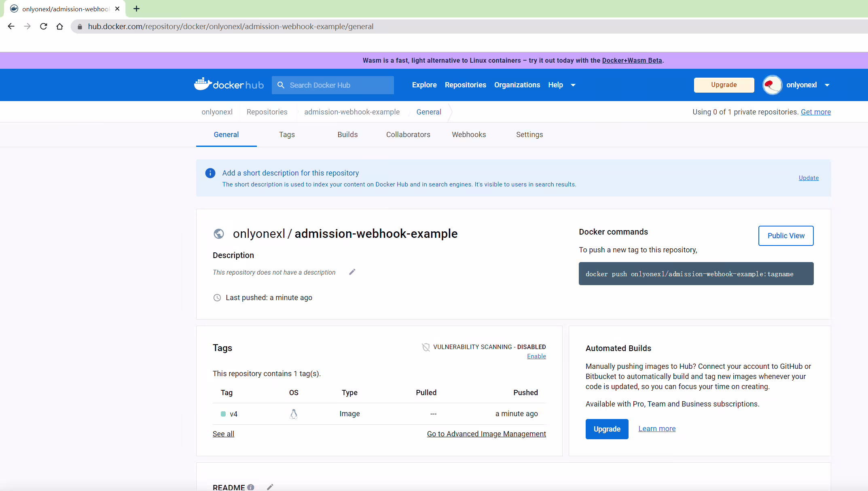Open Organizations in the top navigation
Screen dimensions: 868x491
[x=517, y=85]
